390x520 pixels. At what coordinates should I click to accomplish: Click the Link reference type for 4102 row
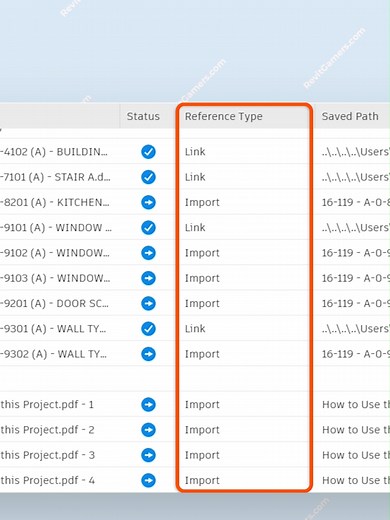coord(195,152)
